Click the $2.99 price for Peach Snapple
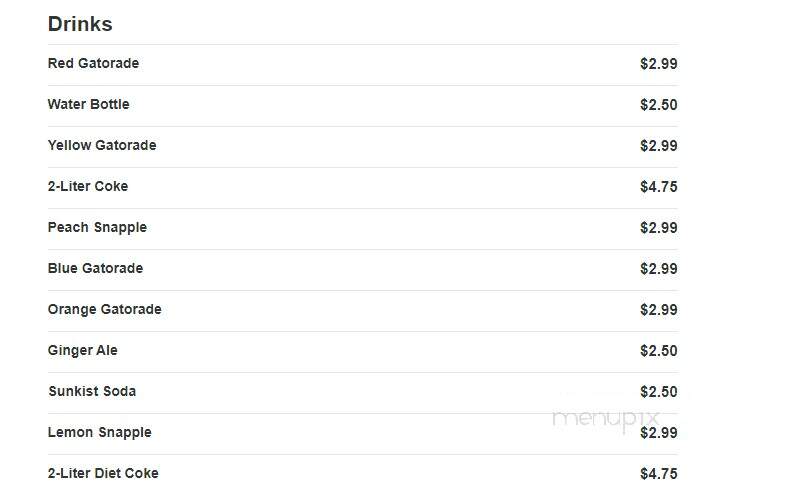The width and height of the screenshot is (785, 501). tap(659, 228)
